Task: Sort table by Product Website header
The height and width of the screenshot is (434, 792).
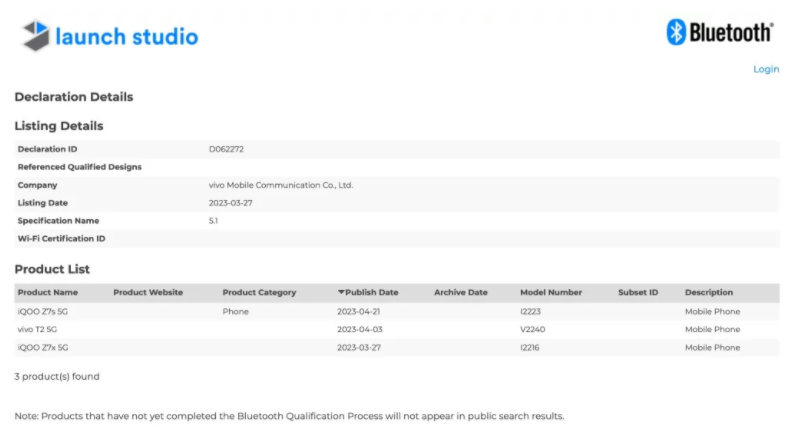Action: (x=148, y=293)
